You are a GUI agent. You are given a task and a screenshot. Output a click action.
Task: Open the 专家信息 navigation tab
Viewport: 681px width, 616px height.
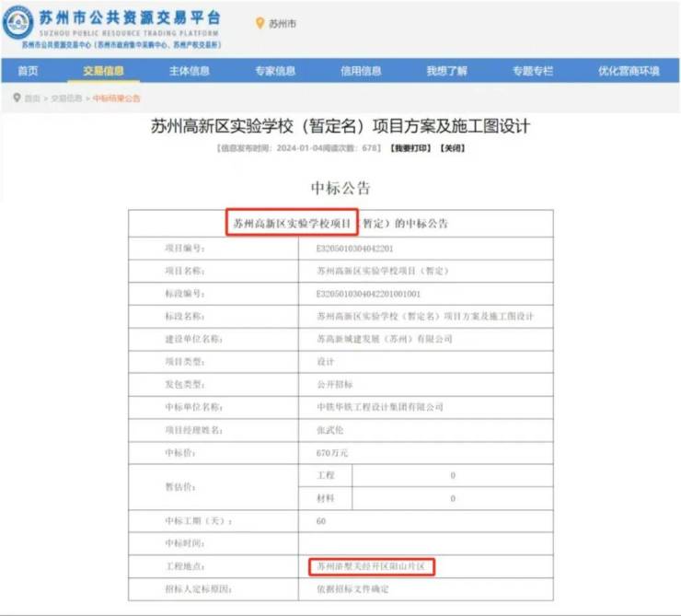275,71
